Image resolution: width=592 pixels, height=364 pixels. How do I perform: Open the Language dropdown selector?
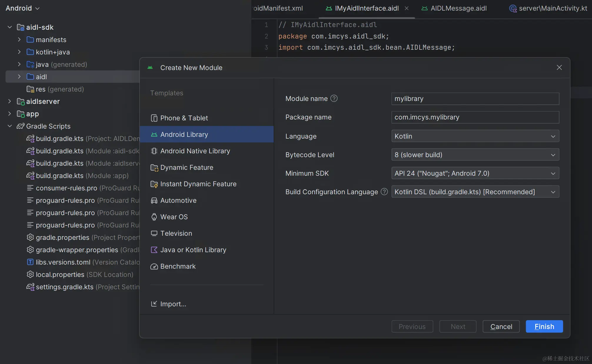(475, 136)
